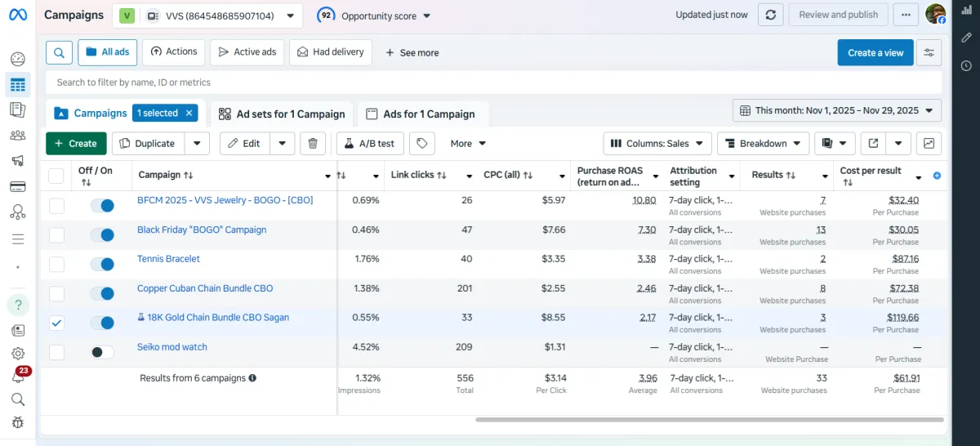The width and height of the screenshot is (980, 446).
Task: Click the tag label icon in toolbar
Action: coord(421,143)
